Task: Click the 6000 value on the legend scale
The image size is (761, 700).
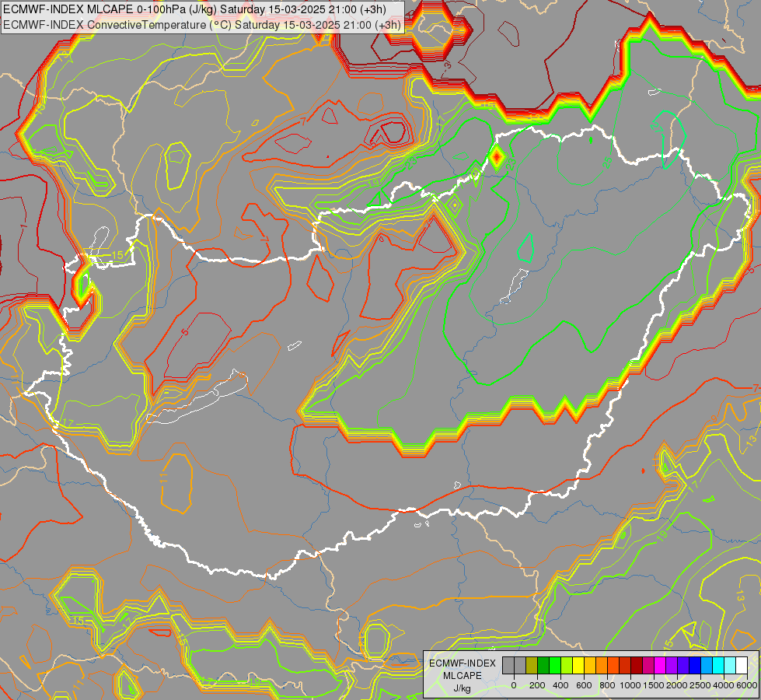Action: (747, 685)
